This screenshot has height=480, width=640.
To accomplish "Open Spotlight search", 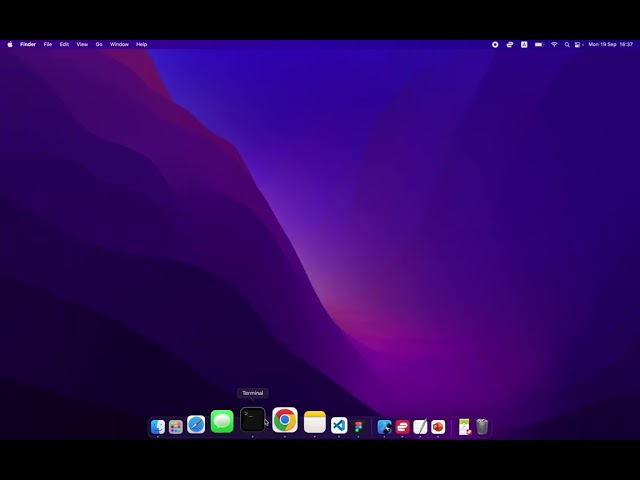I will click(567, 44).
